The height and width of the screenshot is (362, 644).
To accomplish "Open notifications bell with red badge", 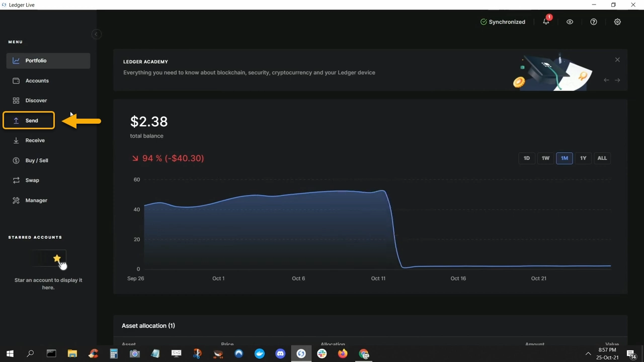I will (546, 21).
